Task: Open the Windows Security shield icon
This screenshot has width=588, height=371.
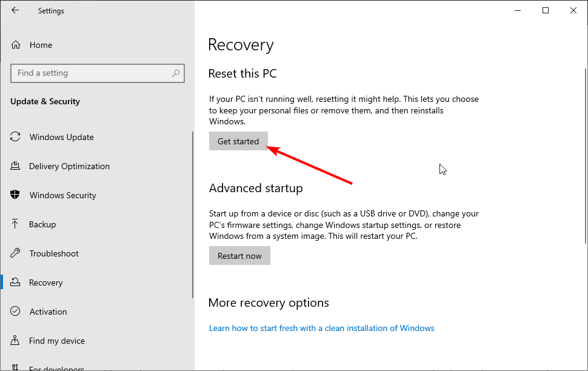Action: pos(15,195)
